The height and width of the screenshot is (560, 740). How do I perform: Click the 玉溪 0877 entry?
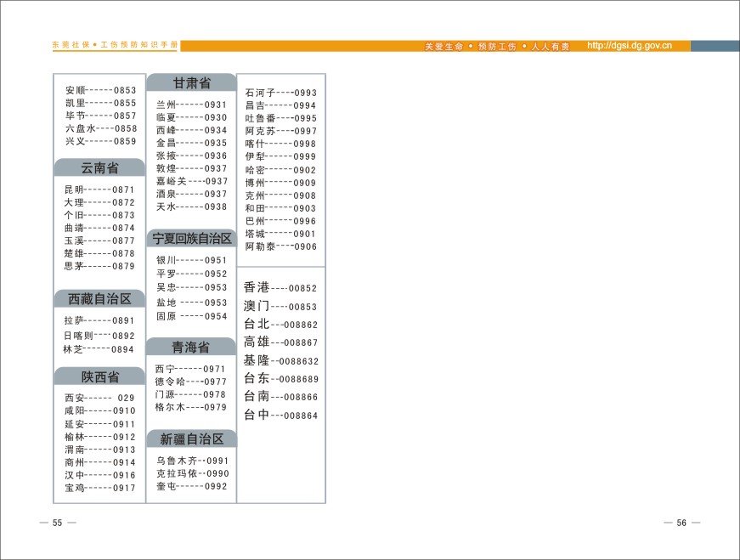click(99, 240)
